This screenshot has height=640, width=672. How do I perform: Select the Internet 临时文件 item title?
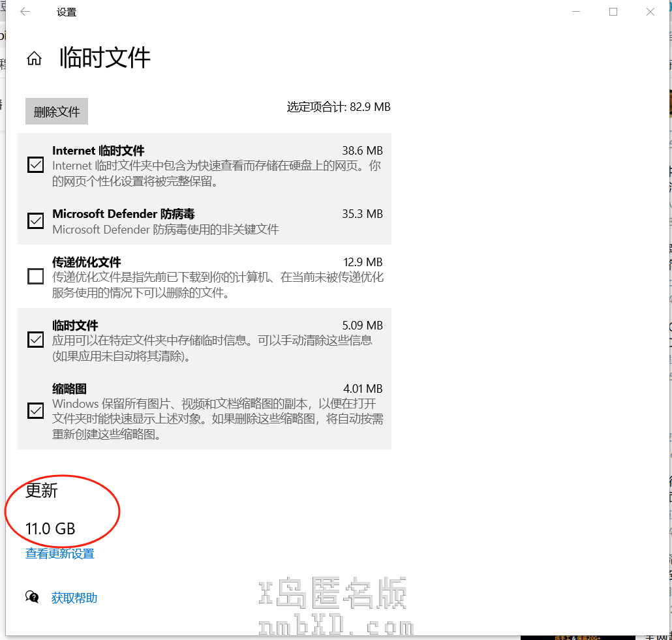click(x=99, y=151)
